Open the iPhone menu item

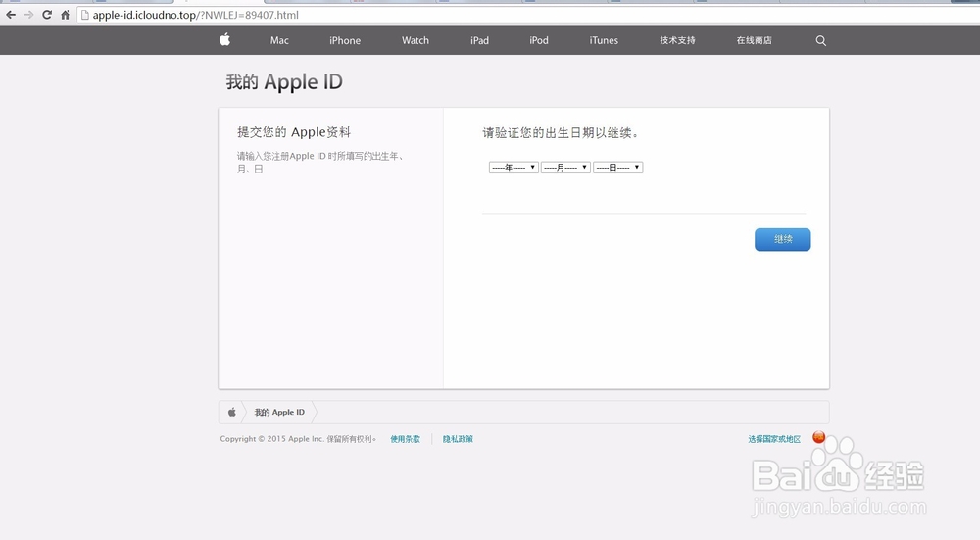click(345, 40)
